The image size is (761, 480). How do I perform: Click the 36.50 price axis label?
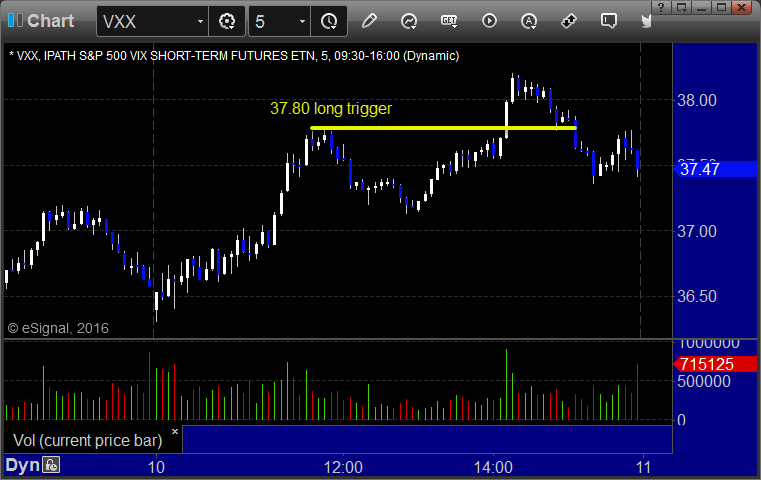[x=696, y=296]
